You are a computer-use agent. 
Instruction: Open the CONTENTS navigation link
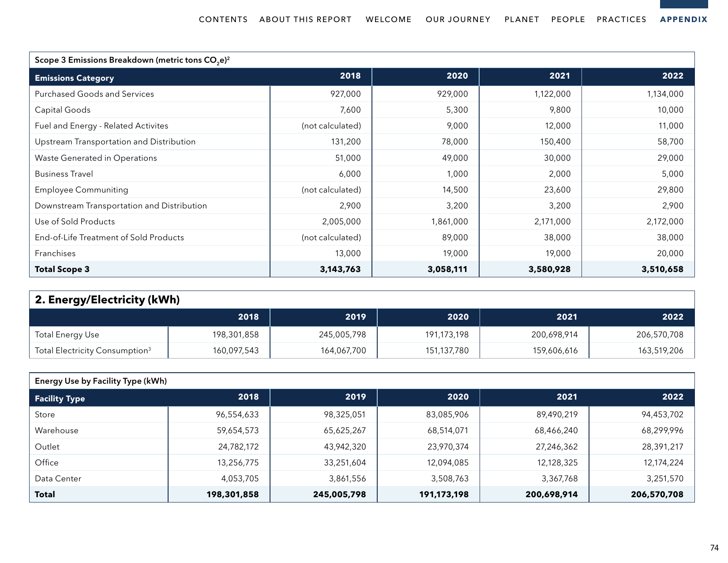click(223, 19)
